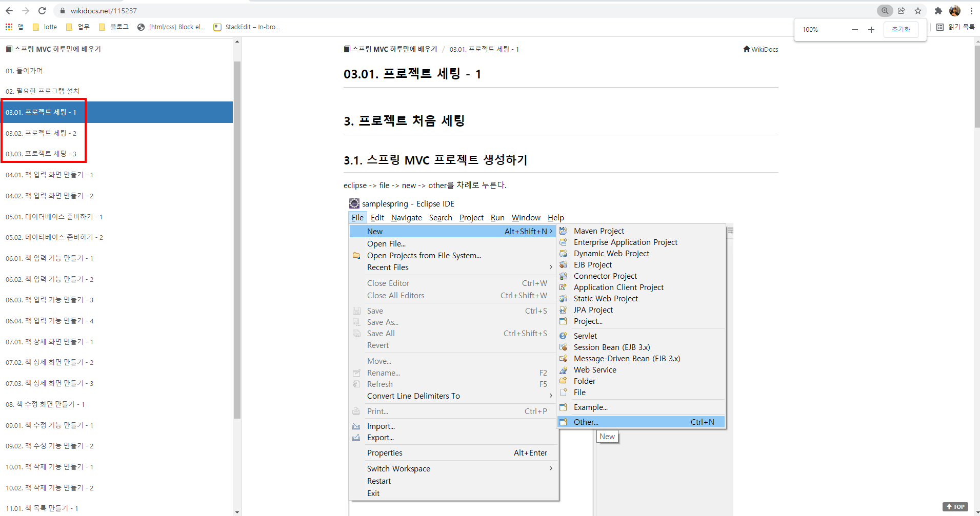Click Other... entry in the New submenu

641,422
